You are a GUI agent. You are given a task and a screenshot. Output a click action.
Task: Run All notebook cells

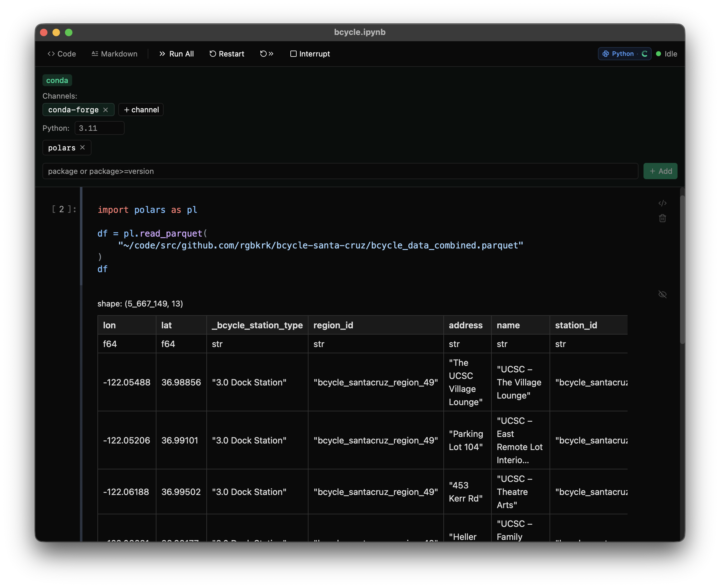(x=176, y=53)
